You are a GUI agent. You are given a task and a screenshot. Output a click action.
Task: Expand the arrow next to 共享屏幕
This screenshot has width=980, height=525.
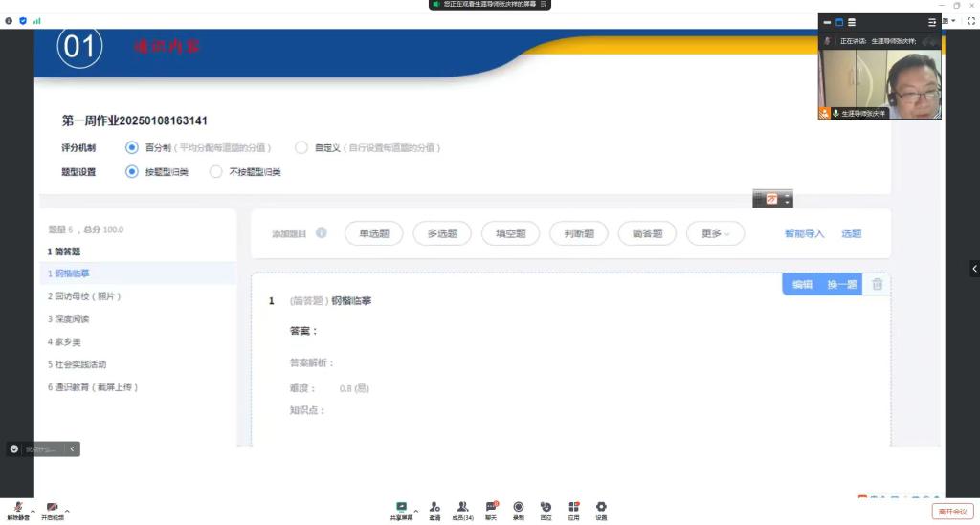(415, 511)
